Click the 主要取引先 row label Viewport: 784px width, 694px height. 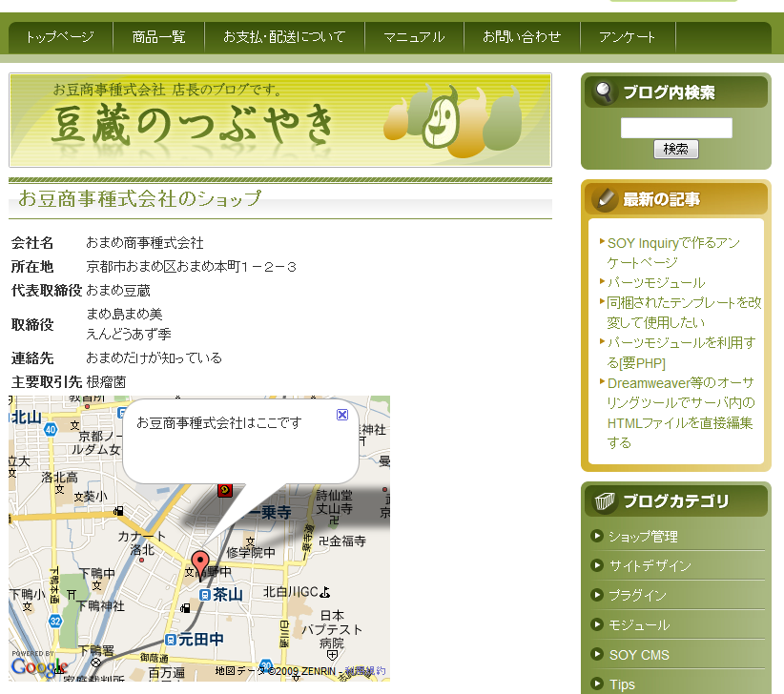(x=47, y=382)
